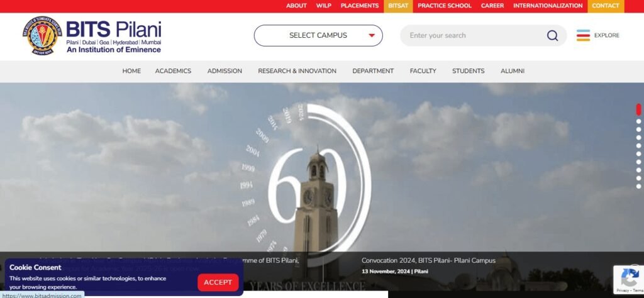Expand the Select Campus dropdown
This screenshot has width=644, height=298.
click(318, 36)
